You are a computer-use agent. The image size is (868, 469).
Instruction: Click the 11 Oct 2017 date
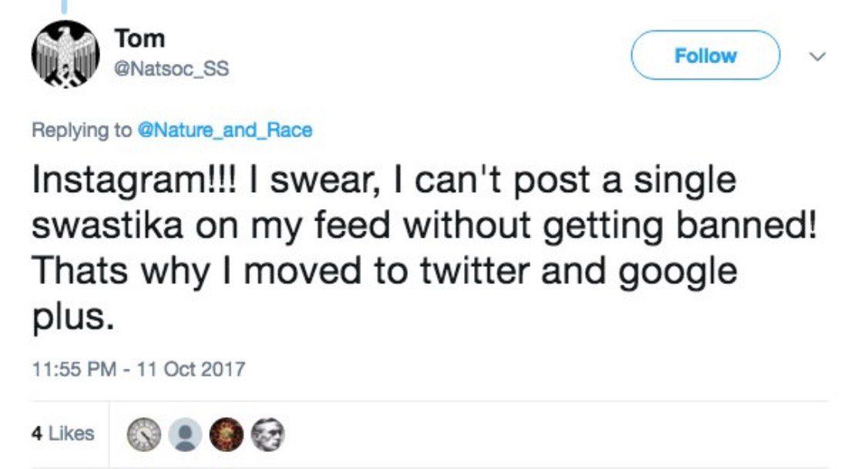[190, 369]
